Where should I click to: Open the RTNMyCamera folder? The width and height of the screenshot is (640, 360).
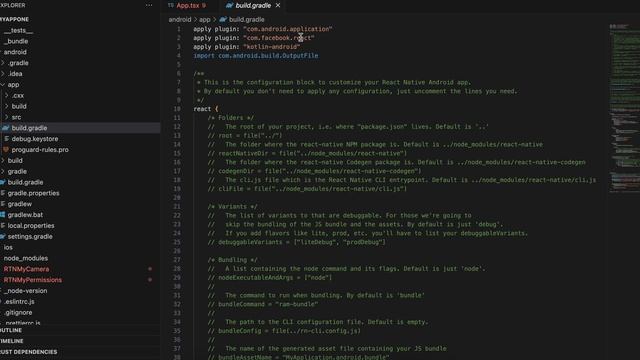[x=27, y=269]
